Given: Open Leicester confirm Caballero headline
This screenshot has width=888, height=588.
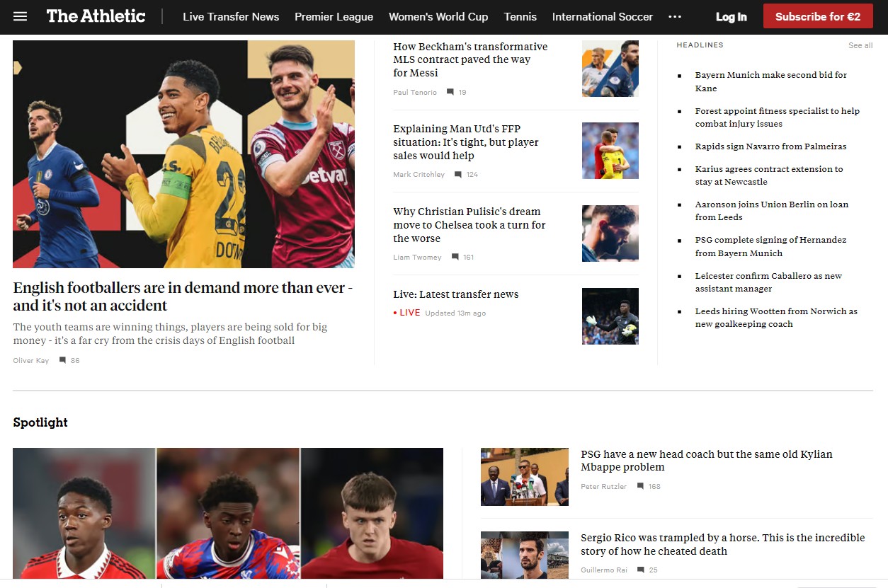Looking at the screenshot, I should click(x=769, y=282).
